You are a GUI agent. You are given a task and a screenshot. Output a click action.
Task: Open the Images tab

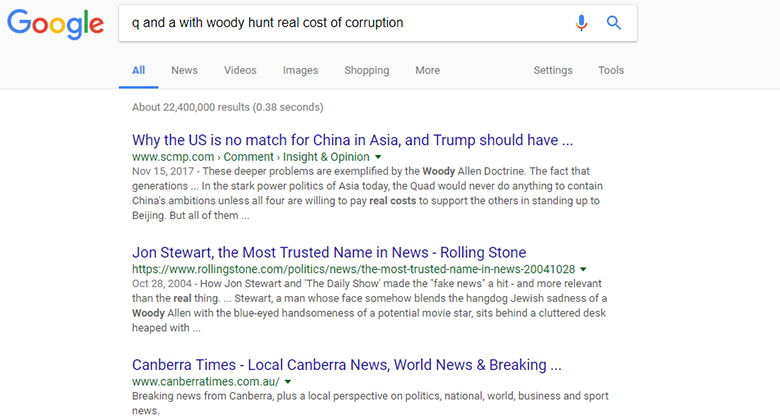[300, 71]
